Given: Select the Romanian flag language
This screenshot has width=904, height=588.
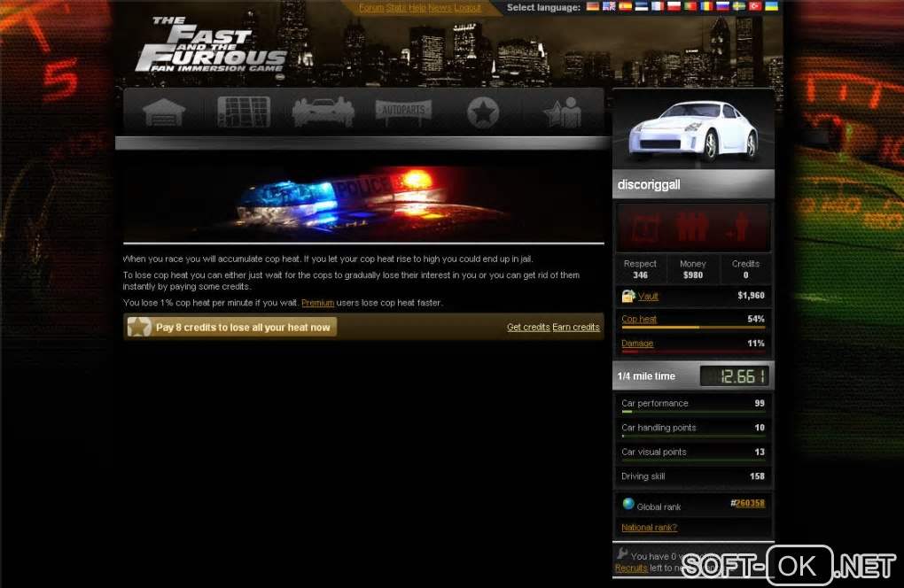Looking at the screenshot, I should click(x=706, y=7).
